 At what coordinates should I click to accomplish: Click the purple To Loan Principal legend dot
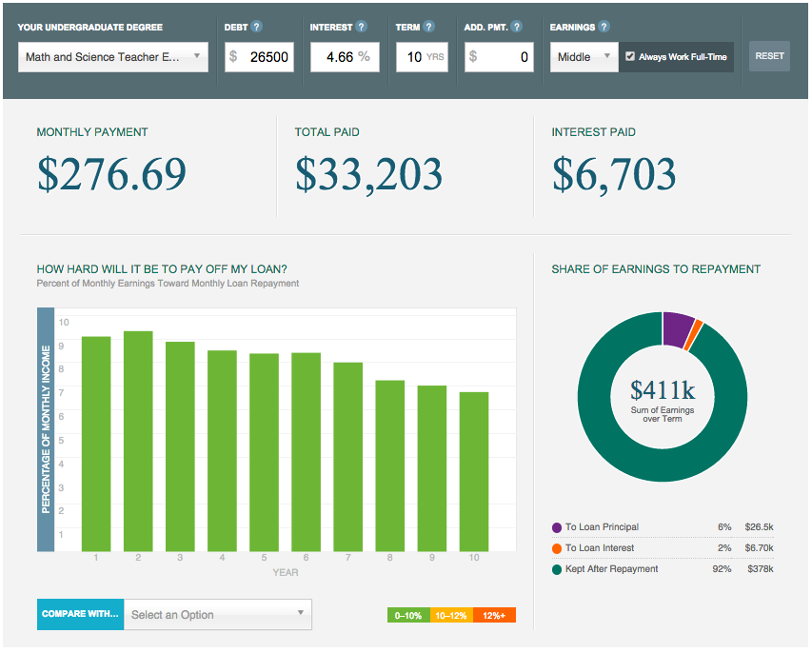pyautogui.click(x=558, y=526)
